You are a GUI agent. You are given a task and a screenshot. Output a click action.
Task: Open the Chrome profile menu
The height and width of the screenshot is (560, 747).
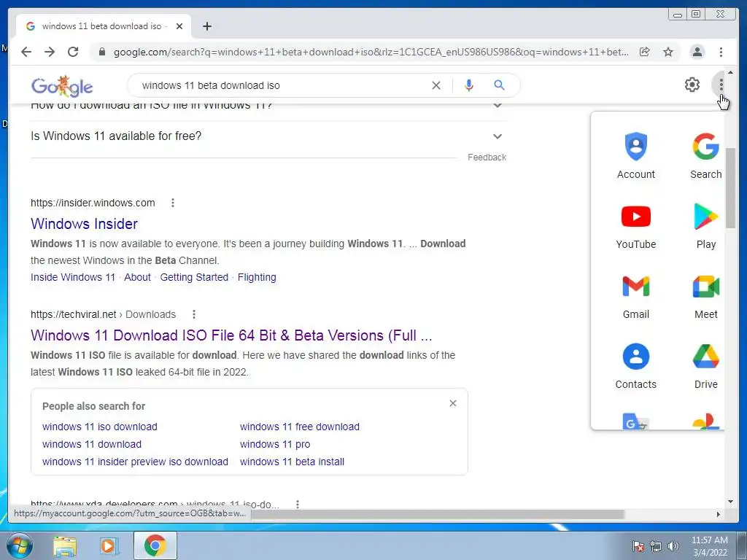697,52
